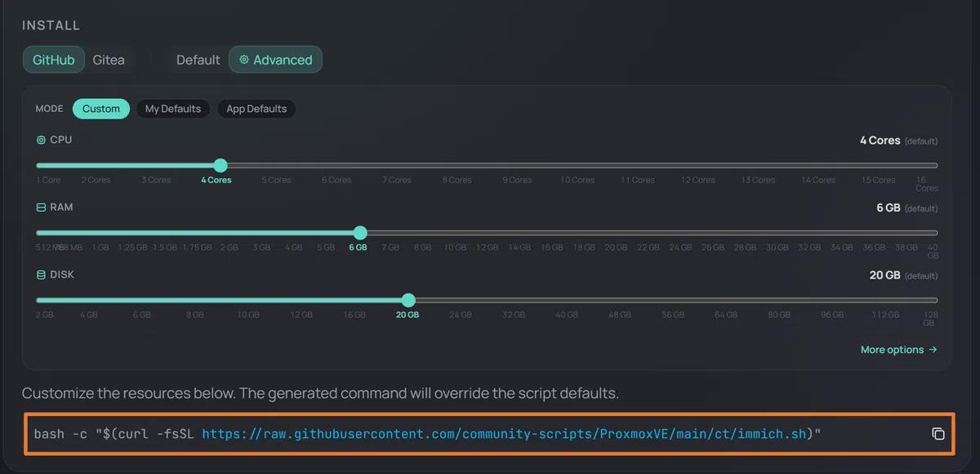Viewport: 980px width, 474px height.
Task: Click the RAM memory icon
Action: [41, 208]
